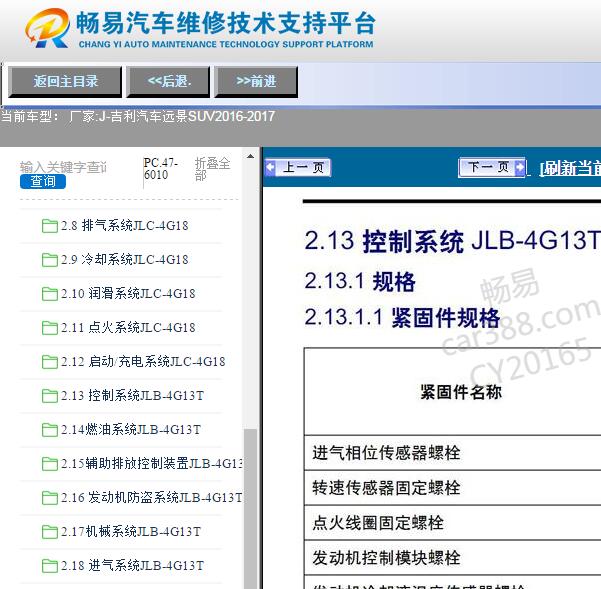The width and height of the screenshot is (601, 589).
Task: Click the right arrow icon on 下一页
Action: (x=520, y=167)
